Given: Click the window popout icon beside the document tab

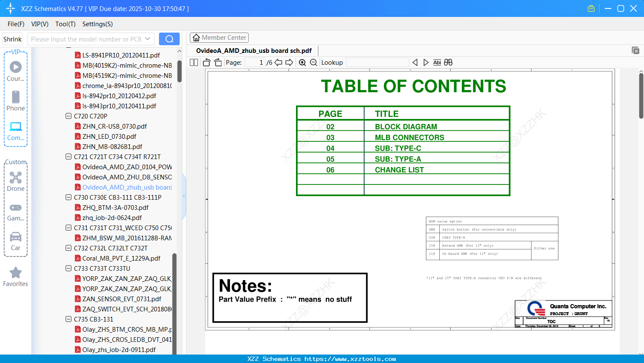Looking at the screenshot, I should tap(635, 50).
